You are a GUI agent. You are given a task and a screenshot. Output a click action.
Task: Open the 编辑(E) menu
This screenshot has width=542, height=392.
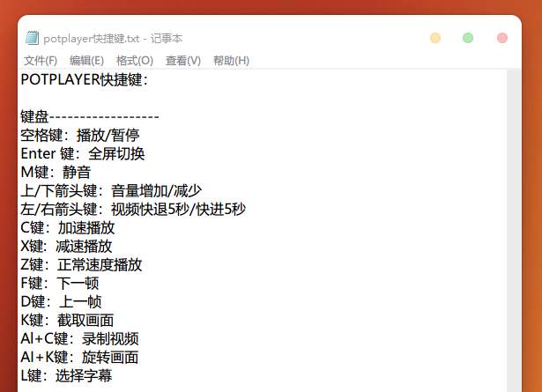click(86, 61)
